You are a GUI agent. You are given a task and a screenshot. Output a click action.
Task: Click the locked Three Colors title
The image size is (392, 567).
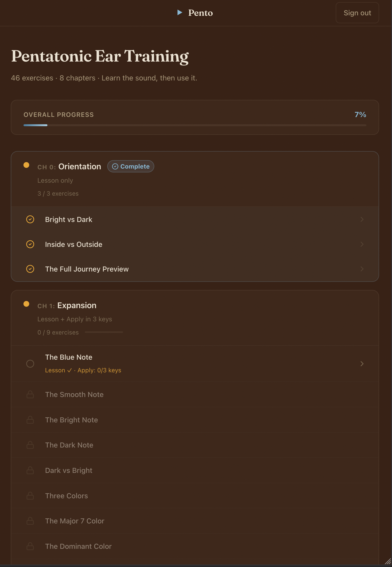coord(67,496)
